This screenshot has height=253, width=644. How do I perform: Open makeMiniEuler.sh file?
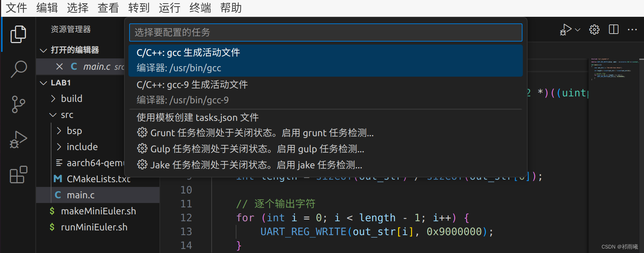click(x=99, y=211)
